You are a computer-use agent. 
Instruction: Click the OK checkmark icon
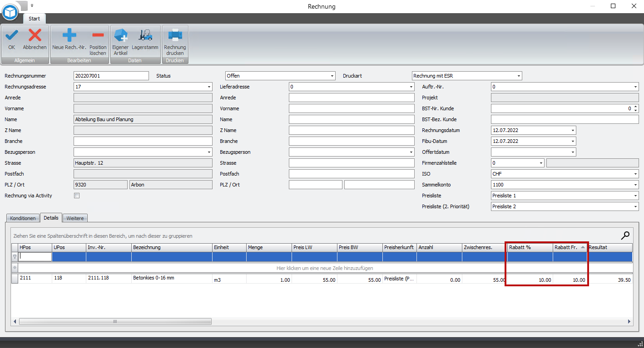coord(12,36)
